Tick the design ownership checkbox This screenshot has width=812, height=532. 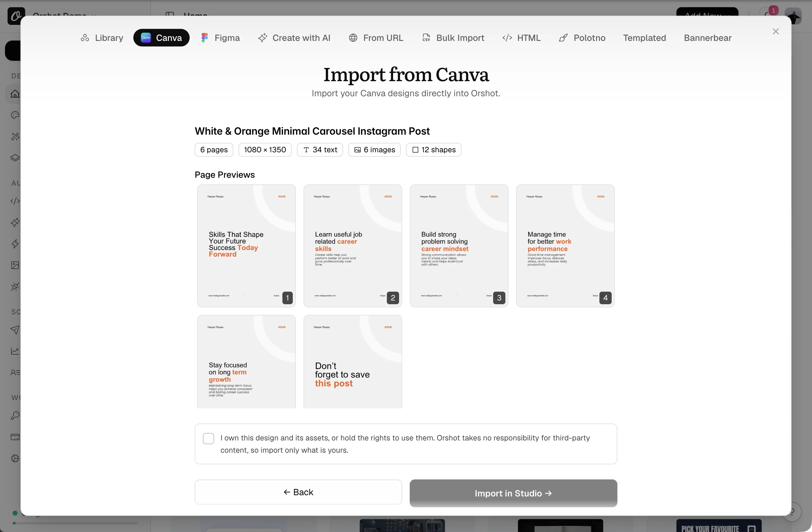point(208,439)
